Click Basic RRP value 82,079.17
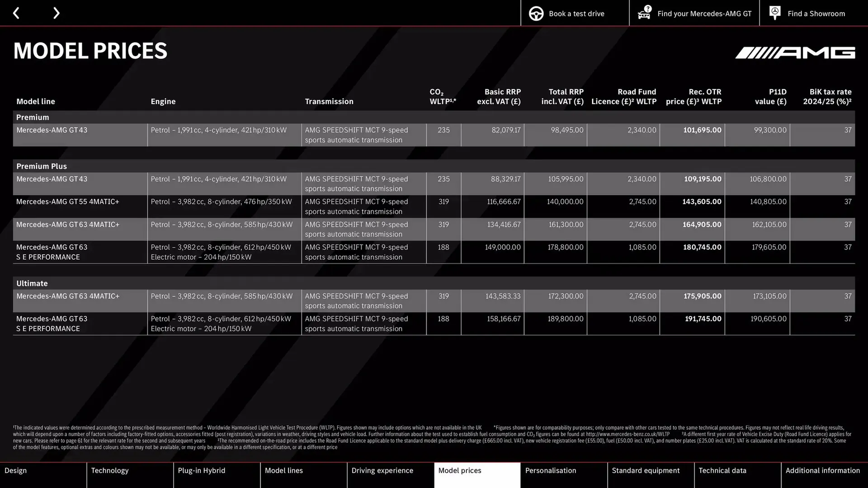 point(506,130)
